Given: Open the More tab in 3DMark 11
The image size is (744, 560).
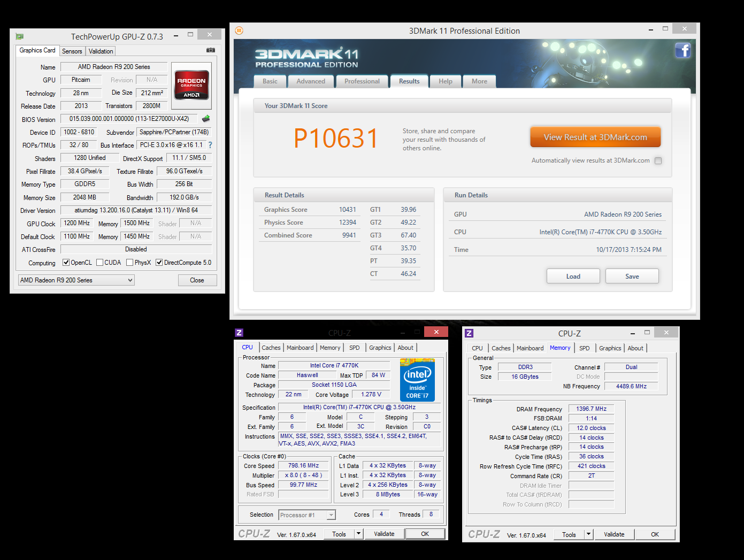Looking at the screenshot, I should click(479, 81).
